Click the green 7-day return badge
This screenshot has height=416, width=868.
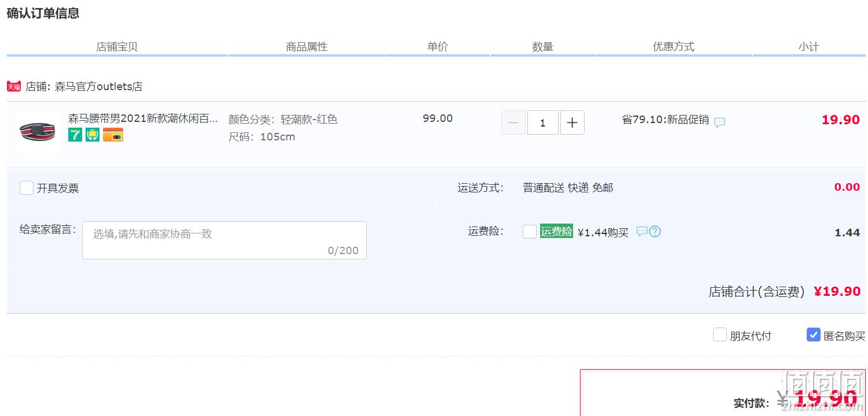point(75,135)
